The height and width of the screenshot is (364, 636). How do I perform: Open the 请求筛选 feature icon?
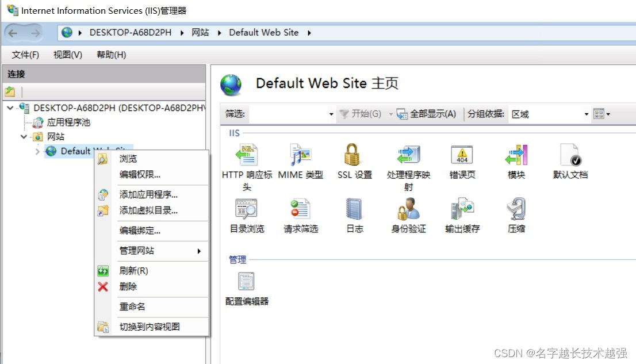tap(300, 209)
